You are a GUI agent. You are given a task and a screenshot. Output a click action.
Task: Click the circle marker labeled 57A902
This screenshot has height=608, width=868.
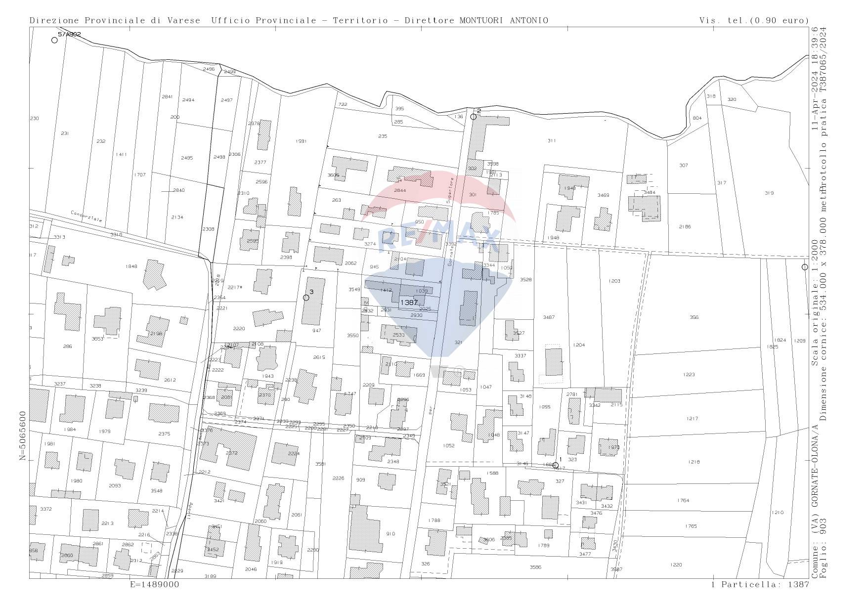(x=54, y=40)
